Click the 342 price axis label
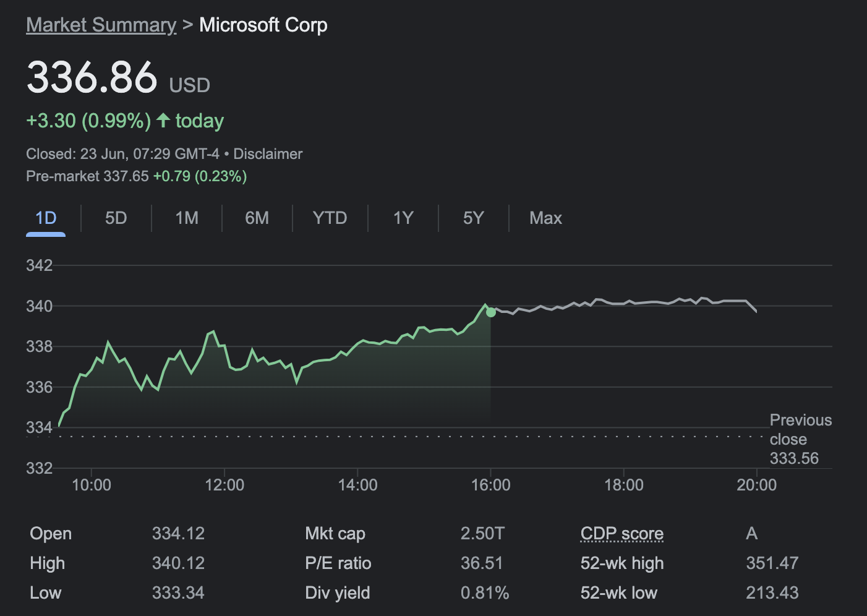Screen dimensions: 867x616 click(x=40, y=265)
